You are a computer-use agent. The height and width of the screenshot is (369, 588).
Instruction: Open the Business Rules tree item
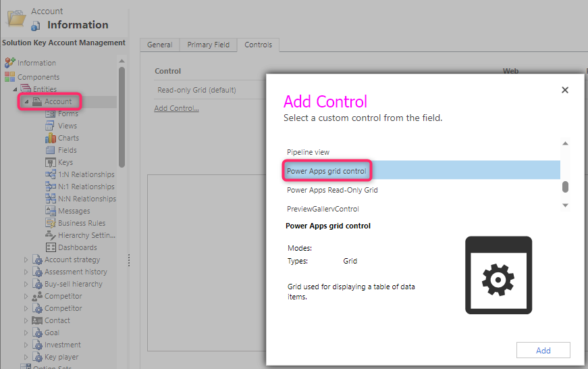click(82, 223)
